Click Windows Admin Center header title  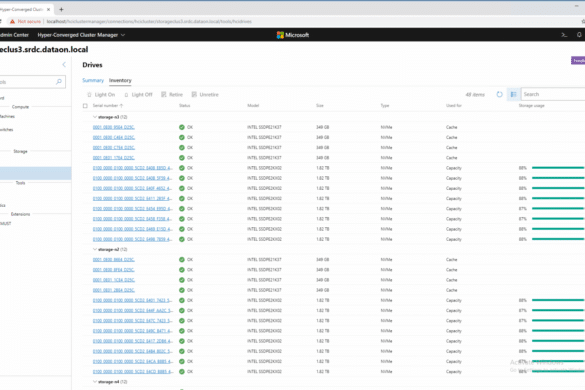coord(14,35)
